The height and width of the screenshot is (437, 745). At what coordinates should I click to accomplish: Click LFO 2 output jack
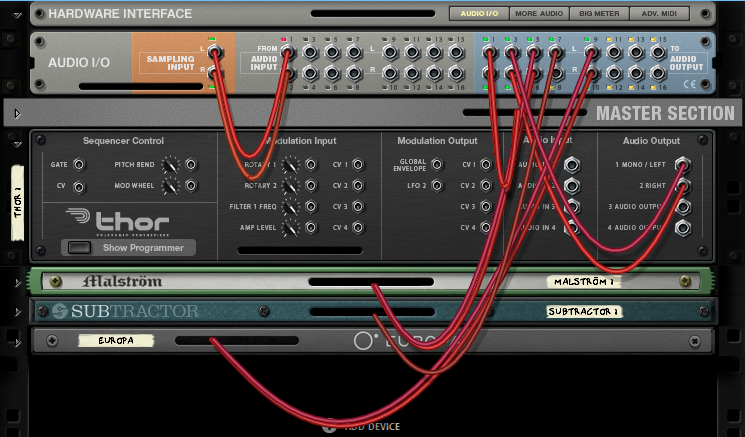pyautogui.click(x=437, y=185)
